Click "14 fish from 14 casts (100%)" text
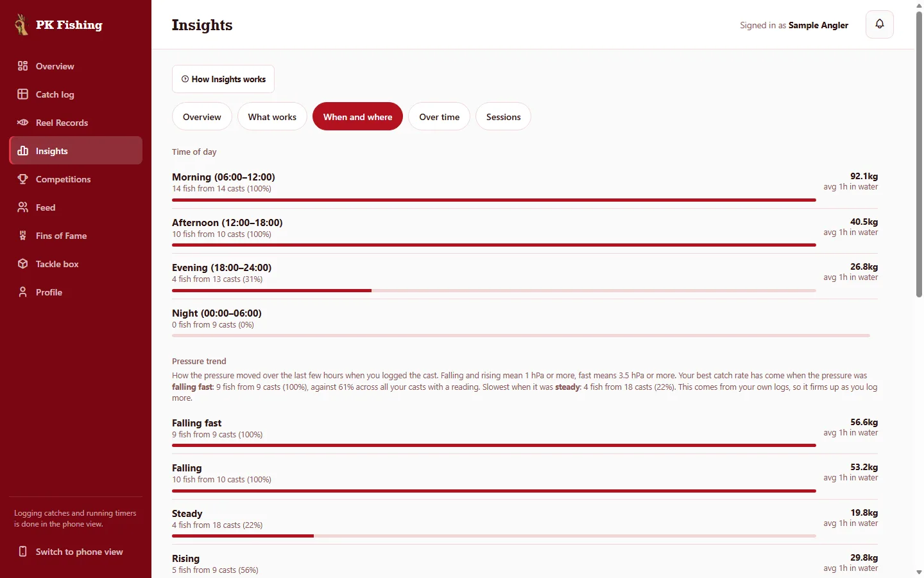The image size is (924, 578). coord(221,188)
